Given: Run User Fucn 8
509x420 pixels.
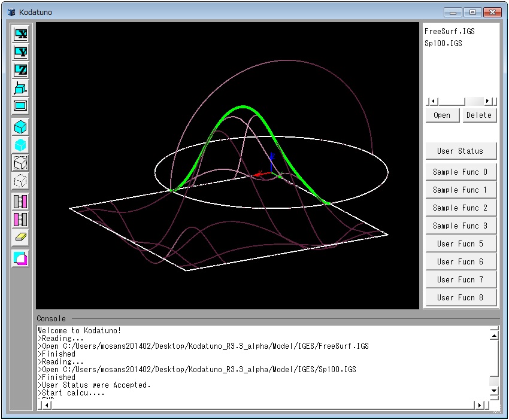Looking at the screenshot, I should pos(460,298).
